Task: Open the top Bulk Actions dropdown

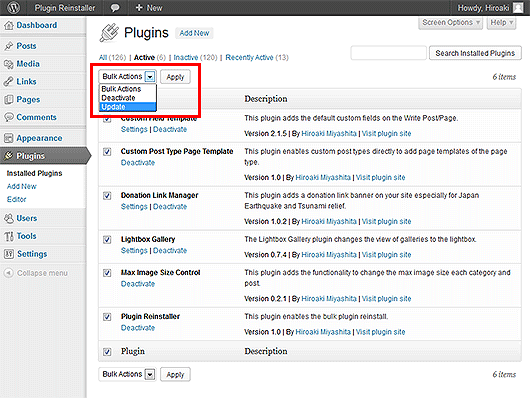Action: coord(127,76)
